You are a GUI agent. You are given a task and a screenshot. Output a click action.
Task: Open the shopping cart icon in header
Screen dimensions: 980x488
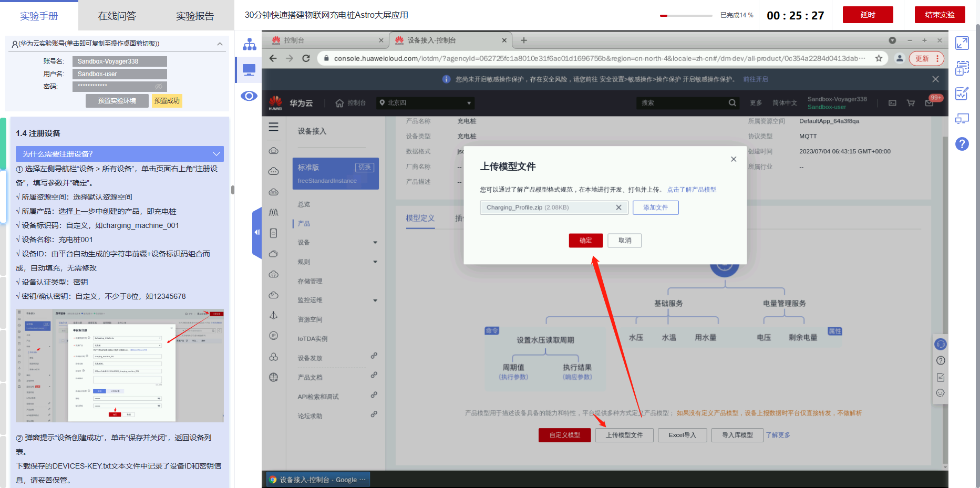pos(911,103)
